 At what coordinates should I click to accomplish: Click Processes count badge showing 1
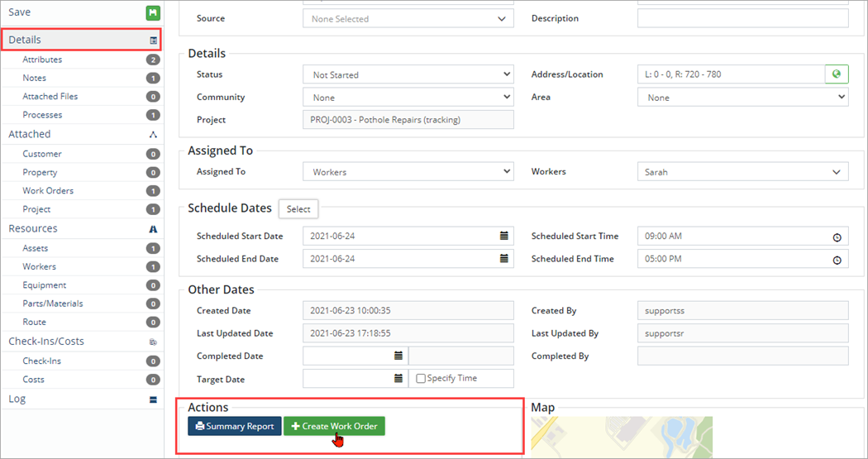tap(153, 116)
